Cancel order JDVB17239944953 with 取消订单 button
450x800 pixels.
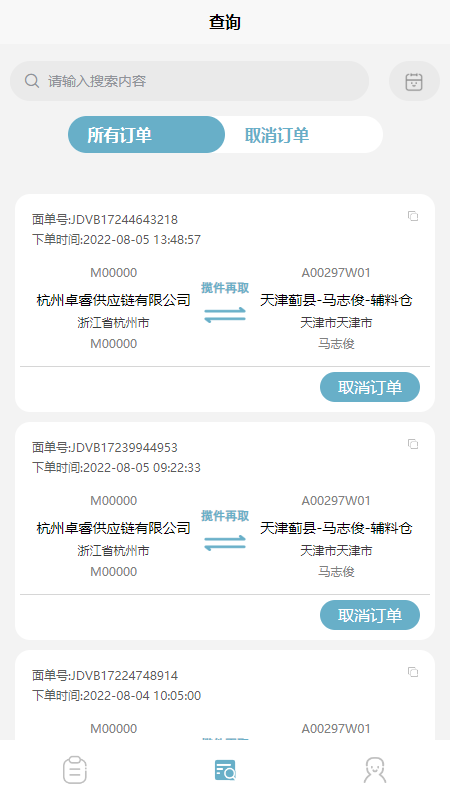[x=370, y=615]
